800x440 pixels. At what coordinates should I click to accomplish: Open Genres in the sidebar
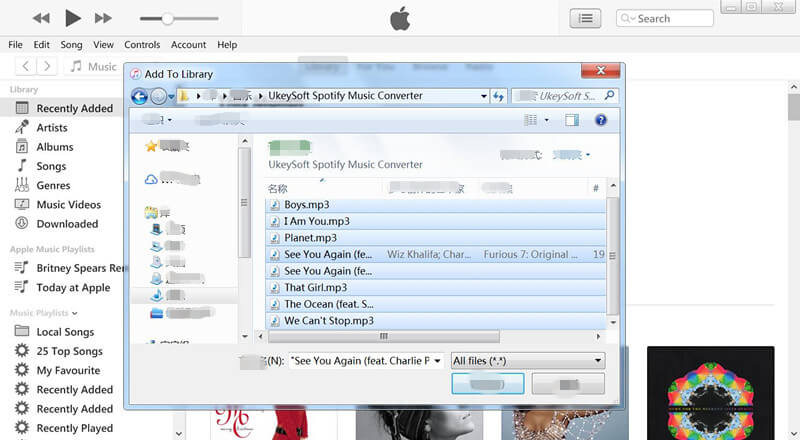[x=53, y=185]
